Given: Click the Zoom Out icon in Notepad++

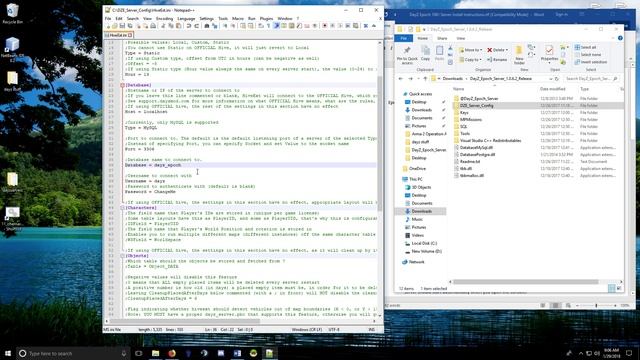Looking at the screenshot, I should [x=233, y=26].
